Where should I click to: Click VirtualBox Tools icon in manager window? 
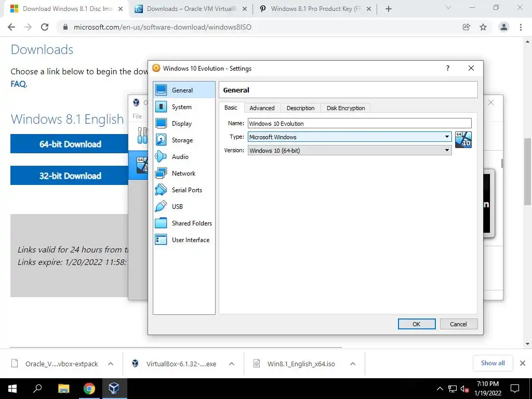(x=142, y=136)
